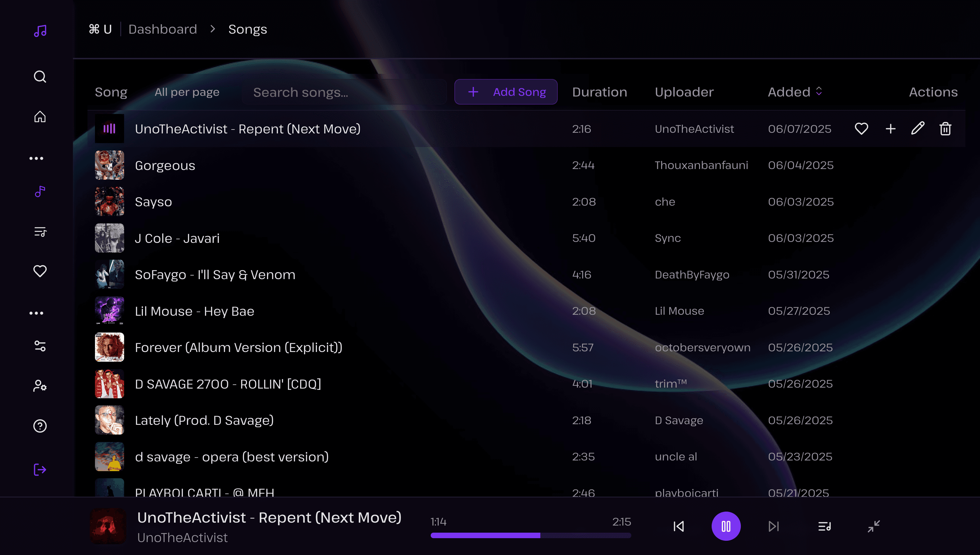Skip to next track
The width and height of the screenshot is (980, 555).
pyautogui.click(x=774, y=527)
